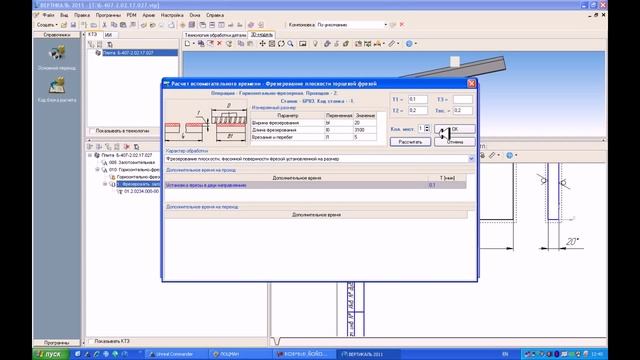Click the red X icon beside the Компоновка box

402,25
